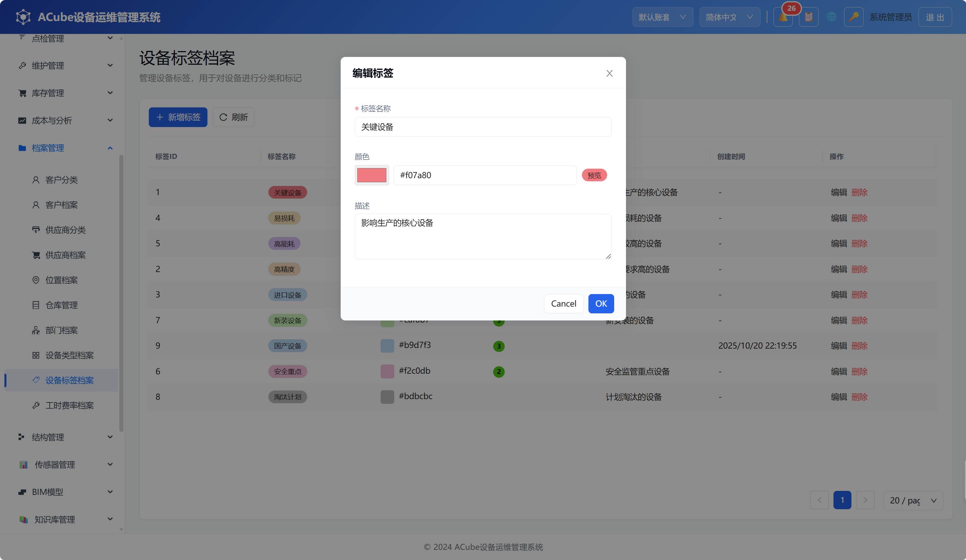Click the notification bell icon

pos(783,17)
